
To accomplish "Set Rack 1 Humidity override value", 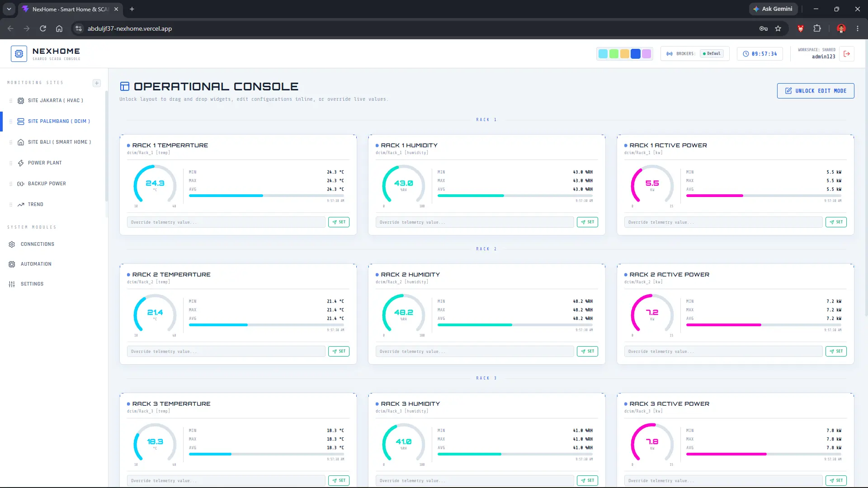I will click(x=587, y=222).
